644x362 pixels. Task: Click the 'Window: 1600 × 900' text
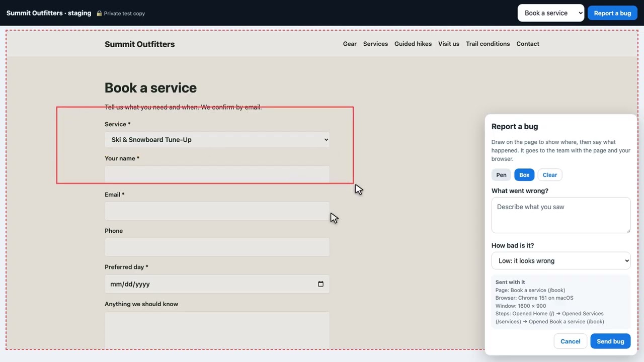(x=521, y=306)
